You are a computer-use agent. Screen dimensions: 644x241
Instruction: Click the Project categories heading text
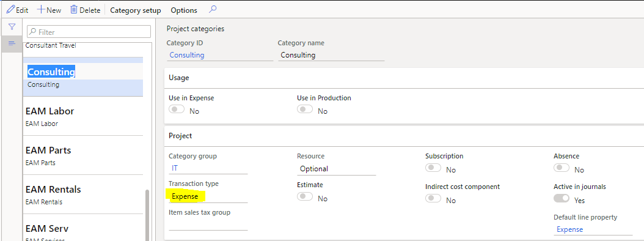click(196, 29)
